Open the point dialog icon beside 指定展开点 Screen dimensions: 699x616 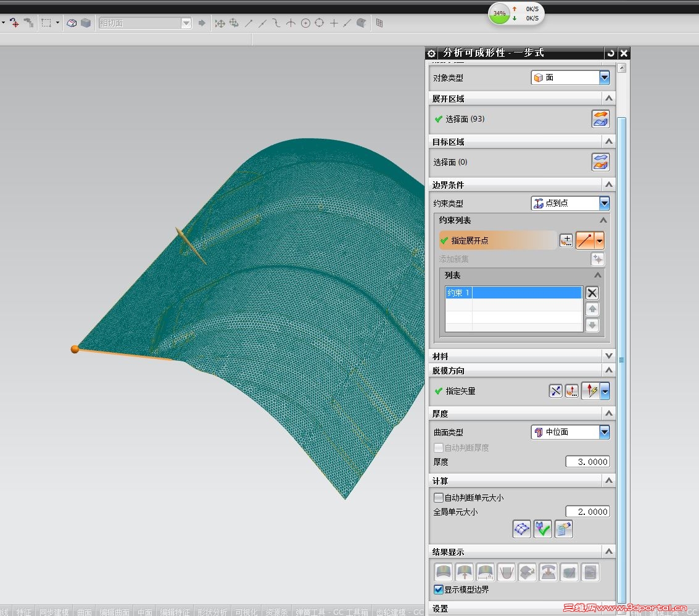[566, 240]
